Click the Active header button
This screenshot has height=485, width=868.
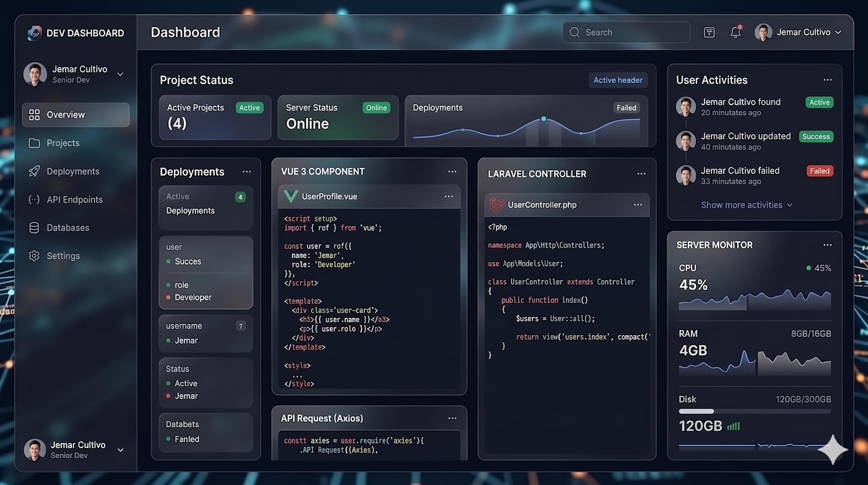618,80
